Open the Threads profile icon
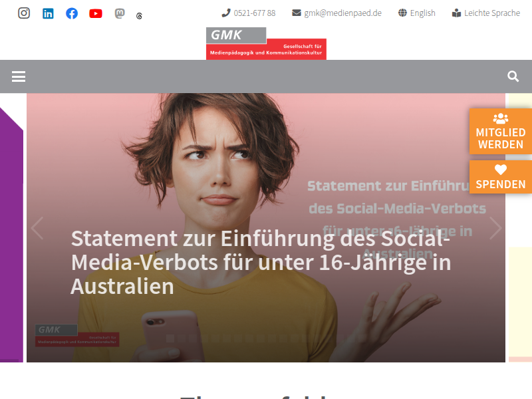 click(x=139, y=16)
